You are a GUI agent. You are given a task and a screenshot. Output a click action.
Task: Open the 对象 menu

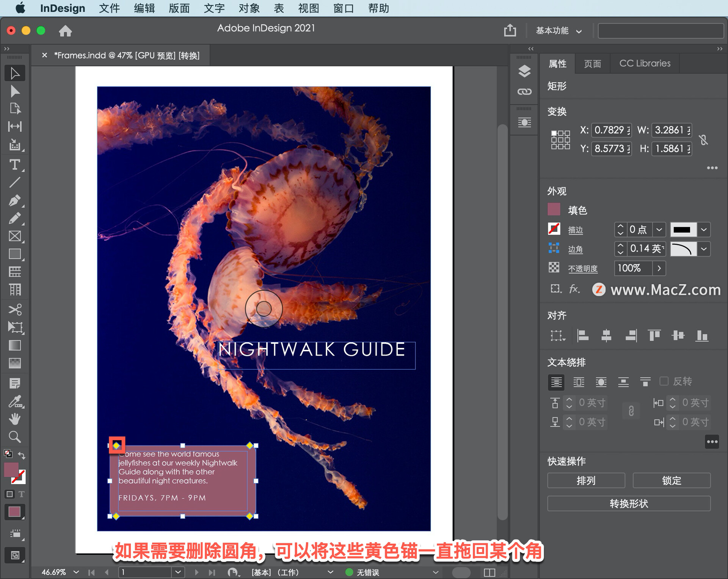point(249,8)
